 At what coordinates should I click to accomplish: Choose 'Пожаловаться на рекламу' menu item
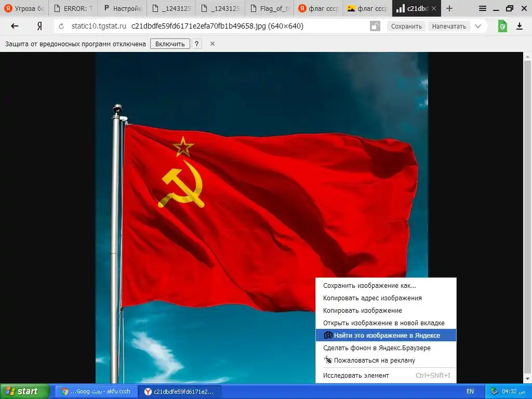click(386, 361)
